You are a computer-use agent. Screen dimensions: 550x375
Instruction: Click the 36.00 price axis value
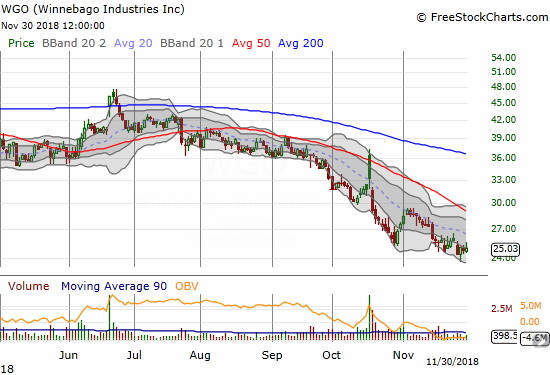click(x=504, y=158)
